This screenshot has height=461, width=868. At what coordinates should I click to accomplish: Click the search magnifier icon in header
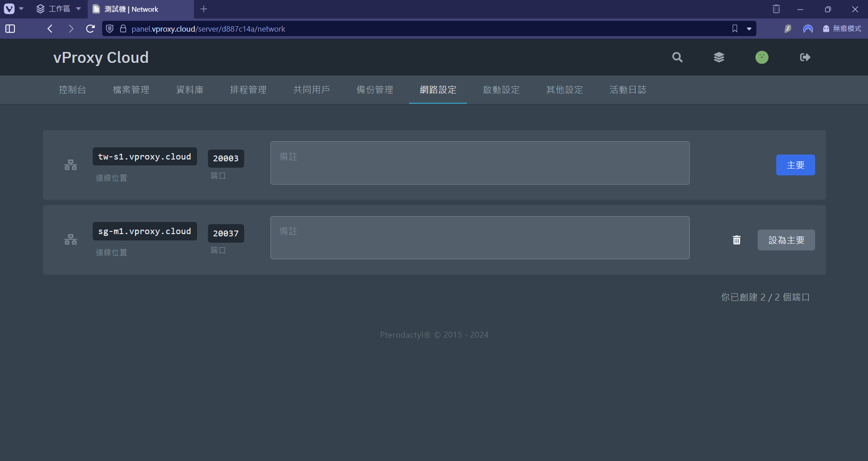[677, 57]
